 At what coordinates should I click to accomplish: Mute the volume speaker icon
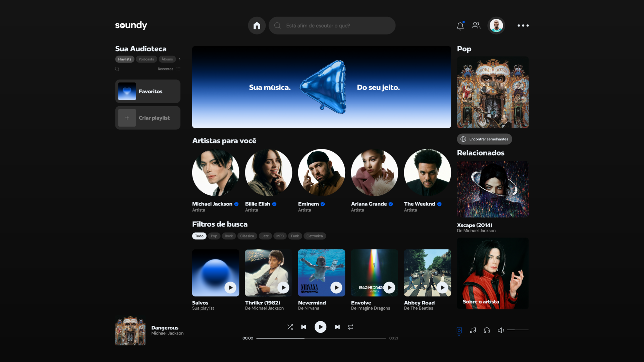(x=500, y=330)
